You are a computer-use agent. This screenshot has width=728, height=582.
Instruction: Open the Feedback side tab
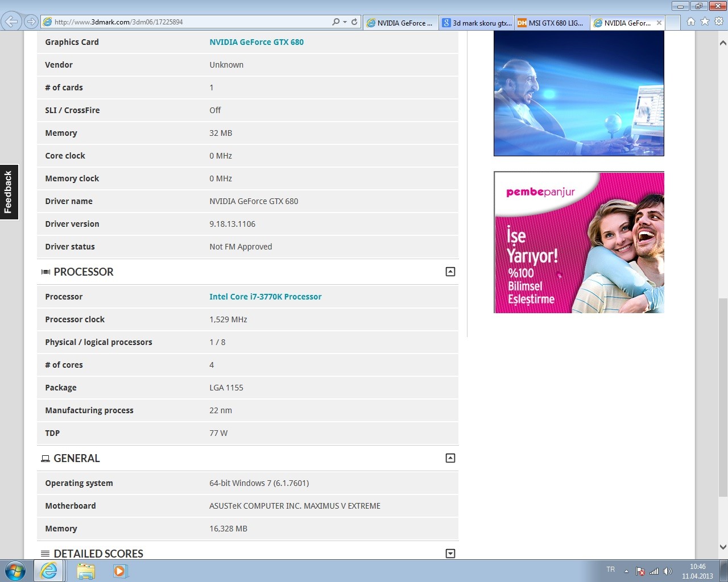tap(9, 192)
